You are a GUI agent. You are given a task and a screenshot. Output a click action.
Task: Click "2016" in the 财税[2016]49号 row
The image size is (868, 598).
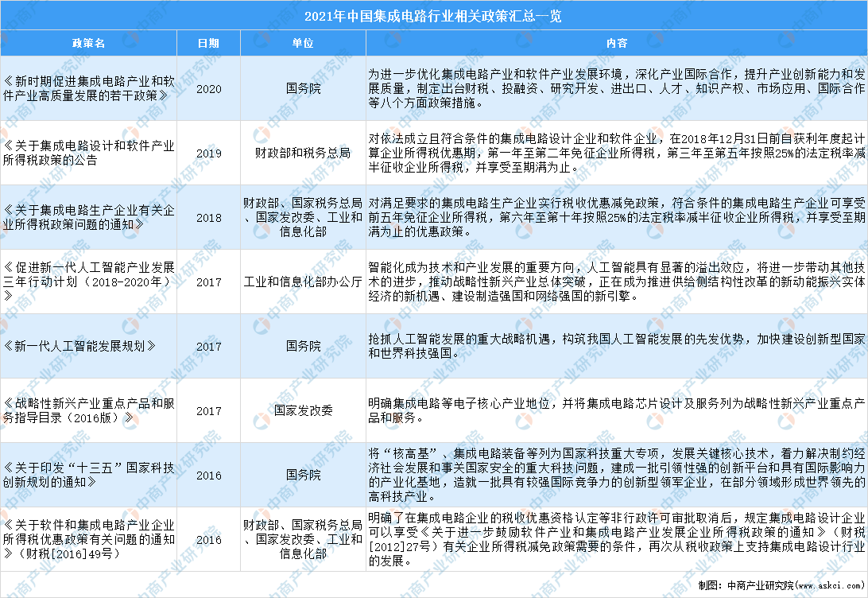click(x=209, y=540)
